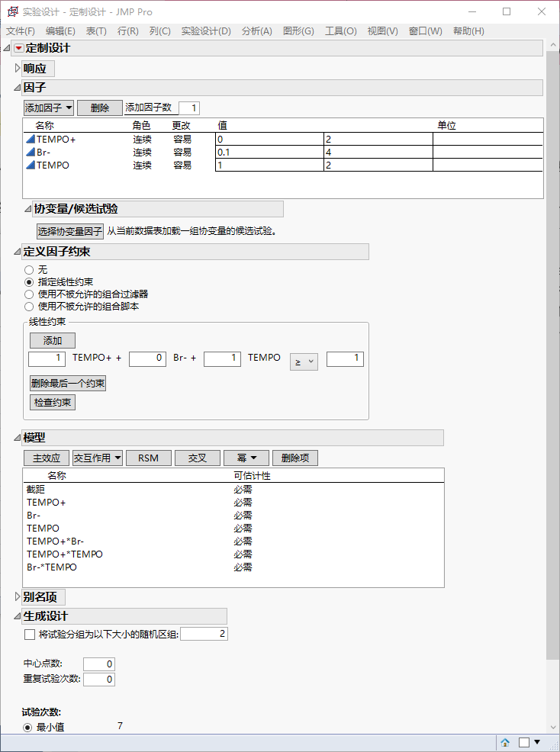This screenshot has height=752, width=560.
Task: Click the white square icon in the status bar
Action: 523,742
